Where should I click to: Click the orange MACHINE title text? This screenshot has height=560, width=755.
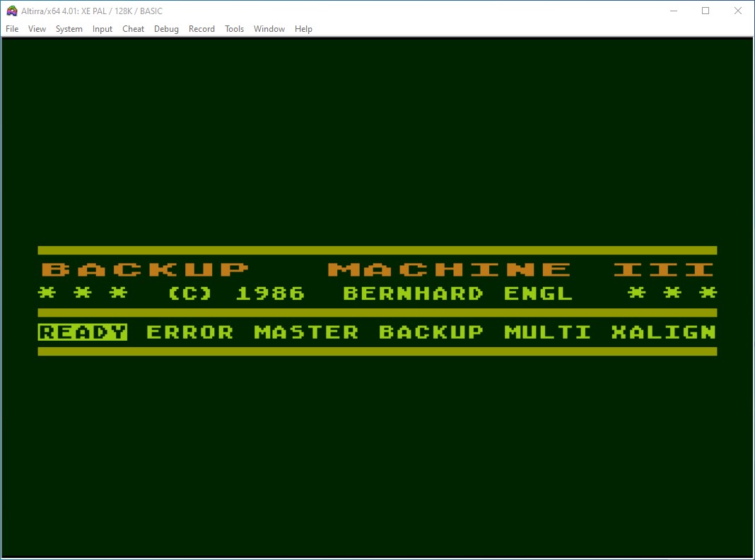[450, 269]
